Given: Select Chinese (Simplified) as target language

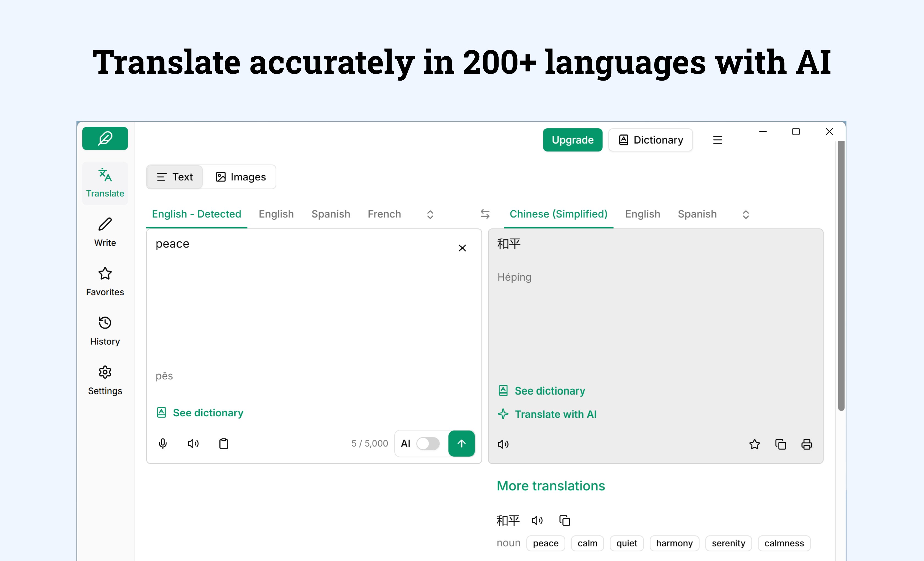Looking at the screenshot, I should click(x=558, y=214).
